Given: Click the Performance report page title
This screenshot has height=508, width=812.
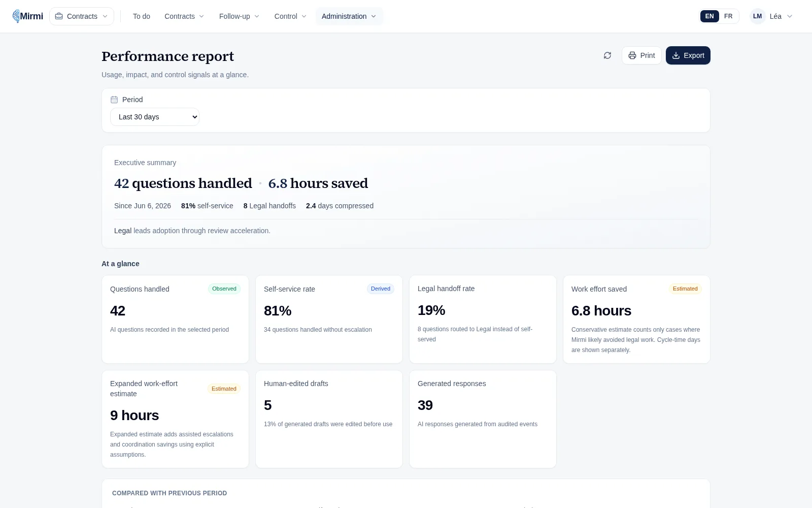Looking at the screenshot, I should coord(167,56).
